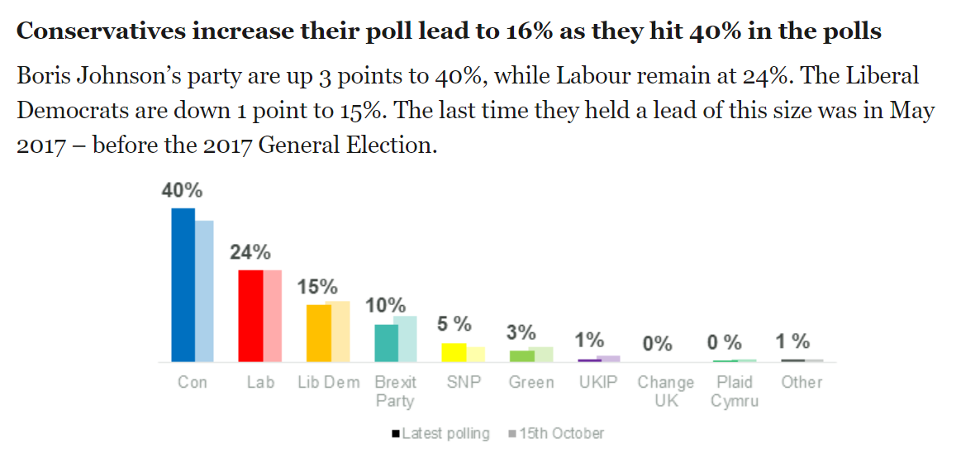Click the dark blue Con latest polling bar

click(183, 285)
